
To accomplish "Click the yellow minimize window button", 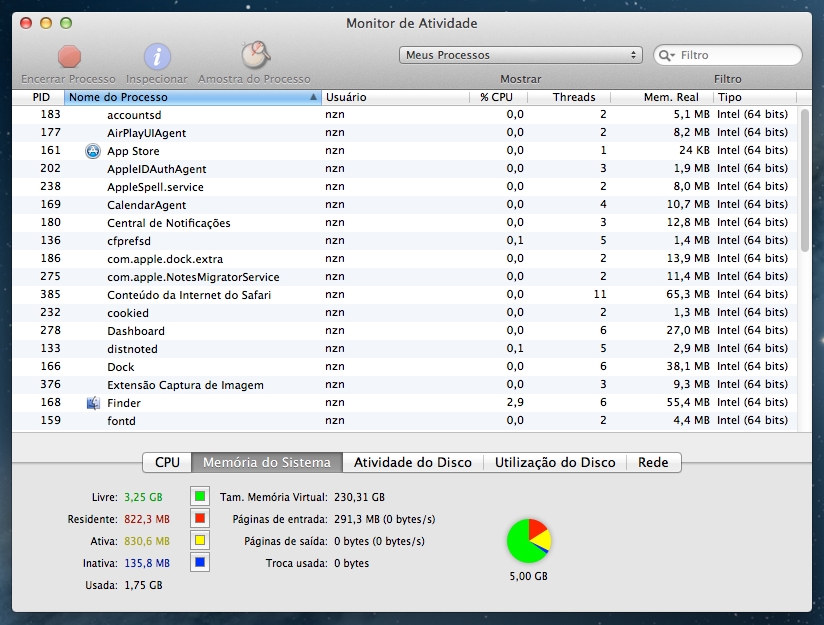I will pos(46,23).
